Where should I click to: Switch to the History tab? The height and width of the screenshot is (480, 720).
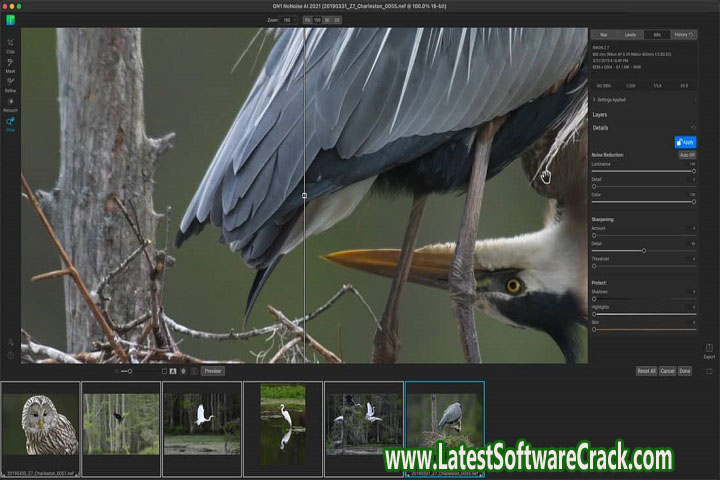(683, 35)
